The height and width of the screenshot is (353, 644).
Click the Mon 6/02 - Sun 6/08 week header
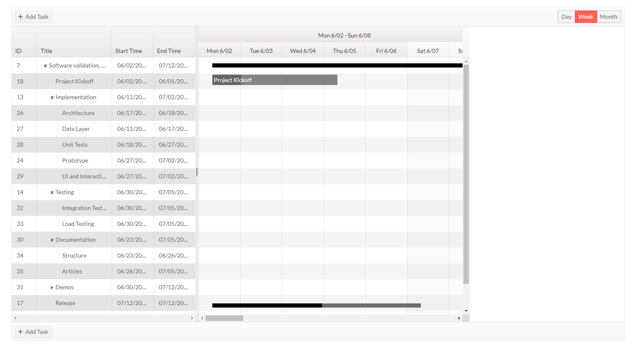pyautogui.click(x=345, y=35)
